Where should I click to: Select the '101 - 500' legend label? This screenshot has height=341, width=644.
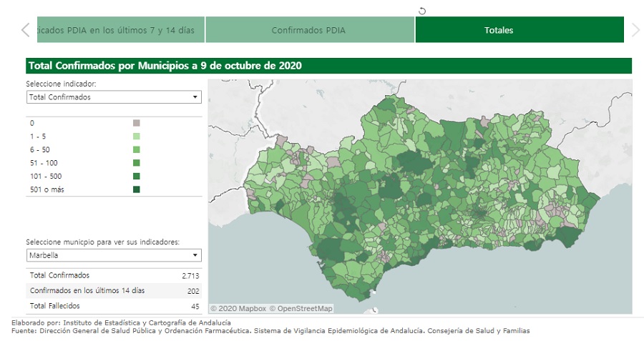pos(46,176)
